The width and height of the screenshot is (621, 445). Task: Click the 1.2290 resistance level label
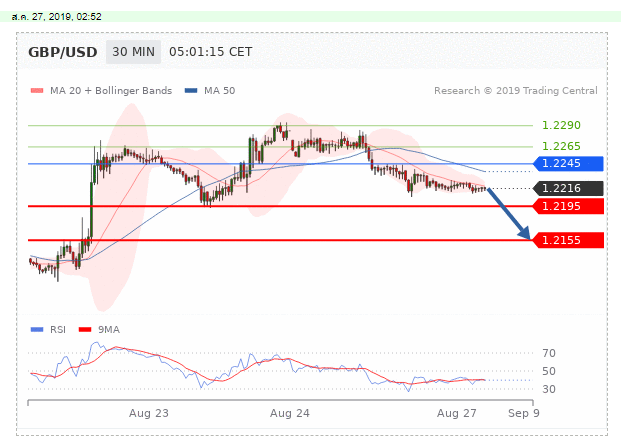(x=561, y=125)
